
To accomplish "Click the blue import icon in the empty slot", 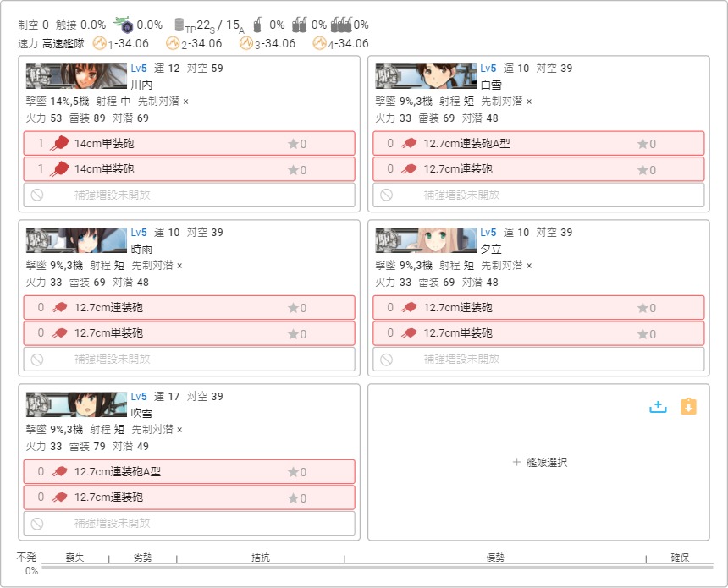I will pos(658,407).
